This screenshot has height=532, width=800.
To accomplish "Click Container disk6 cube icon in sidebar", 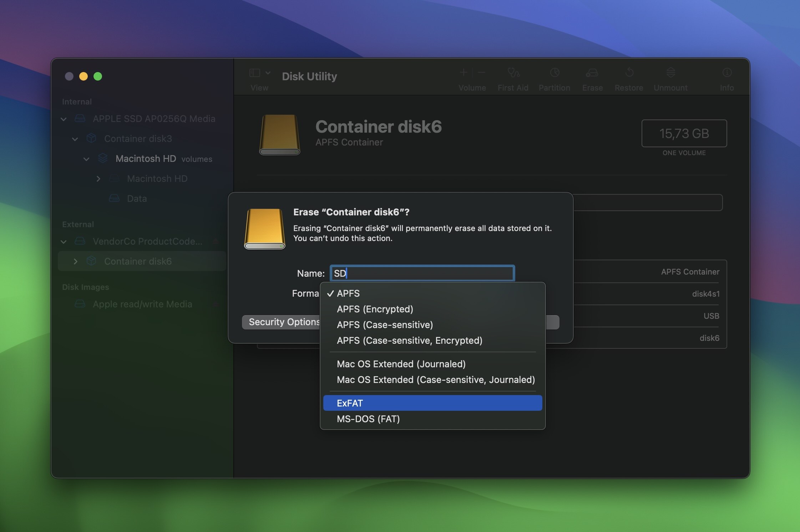I will coord(91,261).
